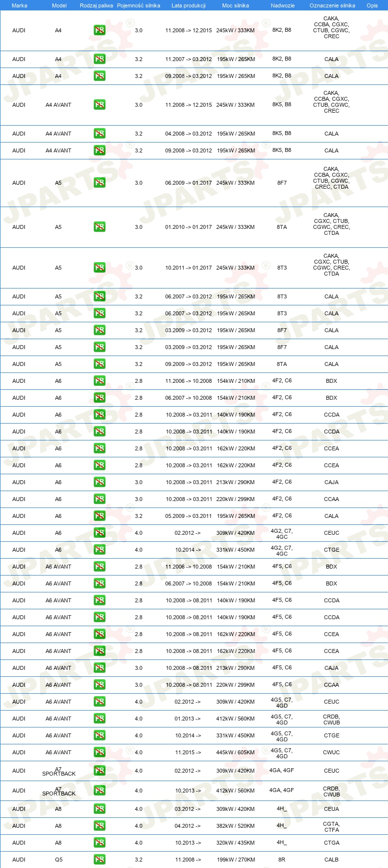Click the Pojemność silnika column header
Screen dimensions: 388x868
(138, 5)
